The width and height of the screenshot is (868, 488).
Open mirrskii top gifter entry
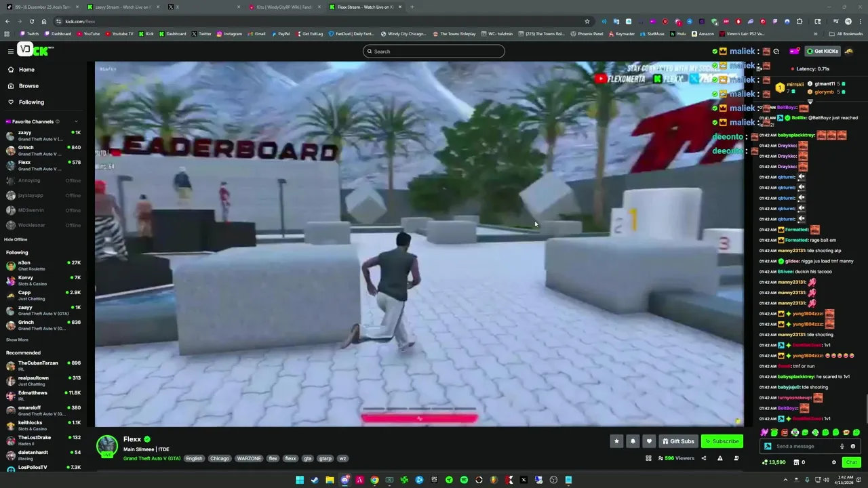(x=791, y=87)
